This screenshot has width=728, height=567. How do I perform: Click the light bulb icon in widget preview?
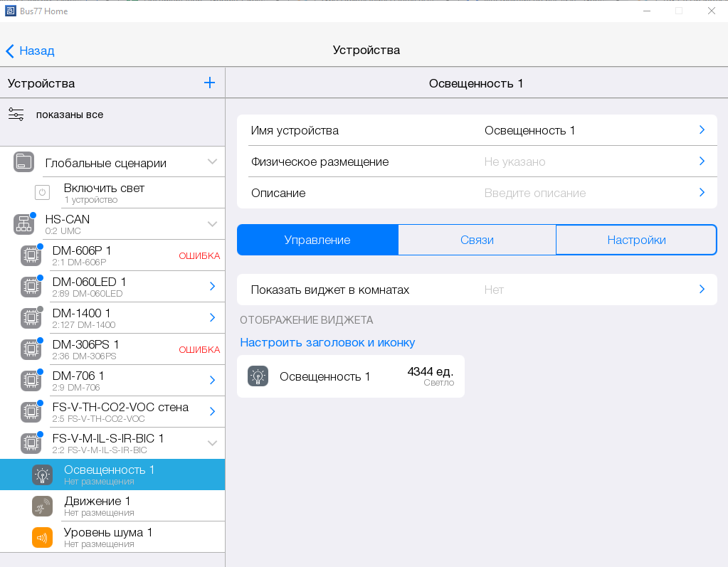click(x=258, y=376)
